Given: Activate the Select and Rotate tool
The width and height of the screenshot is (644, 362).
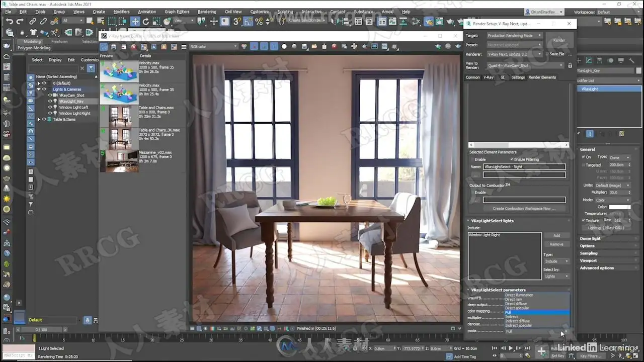Looking at the screenshot, I should [x=146, y=22].
